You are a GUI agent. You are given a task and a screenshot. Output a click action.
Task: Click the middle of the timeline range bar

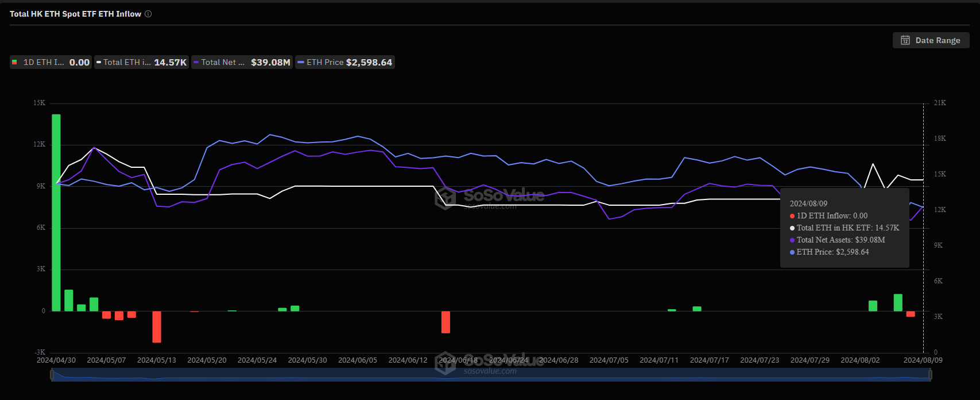491,375
